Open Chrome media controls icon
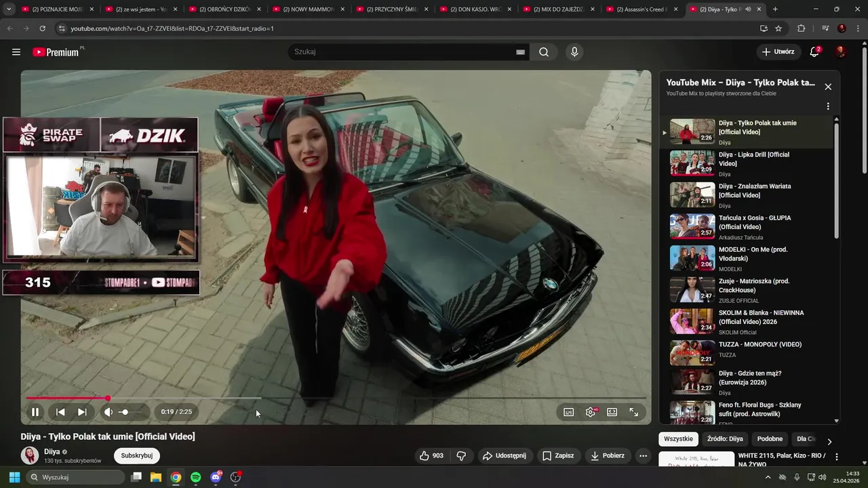The height and width of the screenshot is (488, 868). coord(825,28)
